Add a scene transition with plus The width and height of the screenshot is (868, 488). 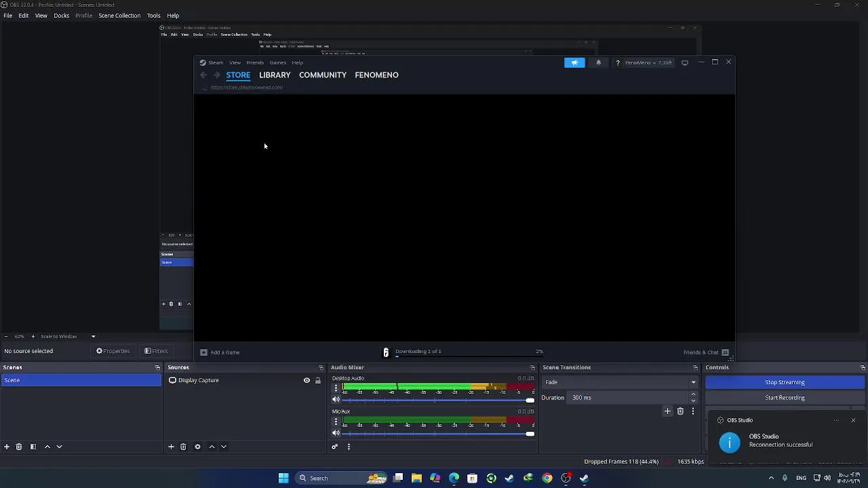pos(667,411)
